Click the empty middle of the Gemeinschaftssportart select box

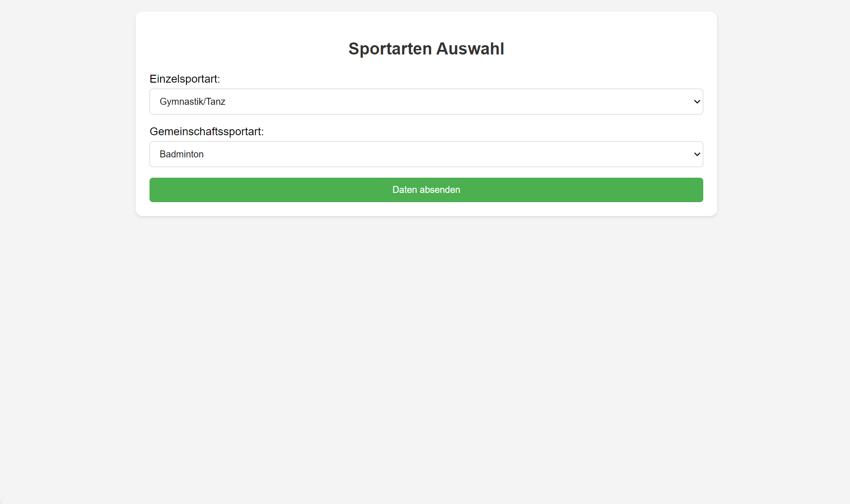(426, 154)
